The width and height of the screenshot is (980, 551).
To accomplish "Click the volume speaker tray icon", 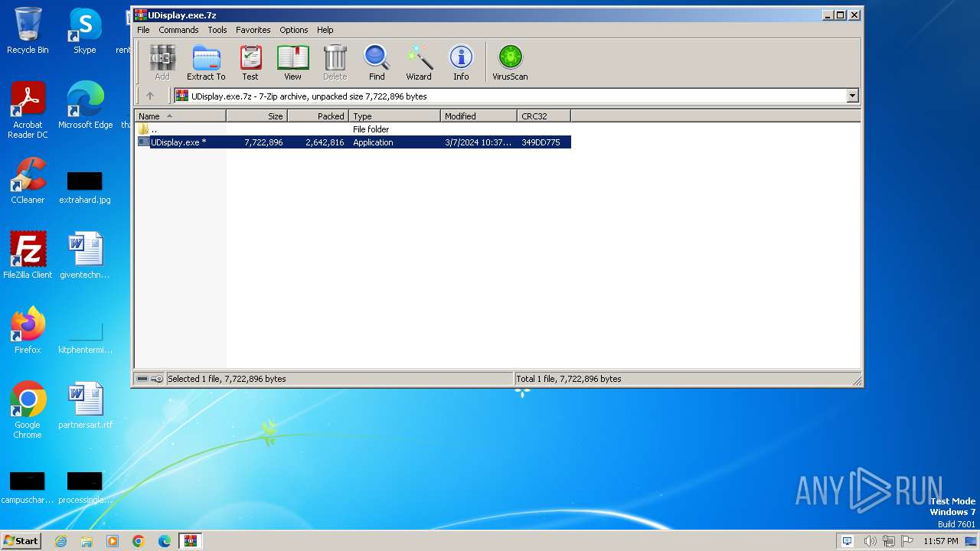I will coord(870,541).
